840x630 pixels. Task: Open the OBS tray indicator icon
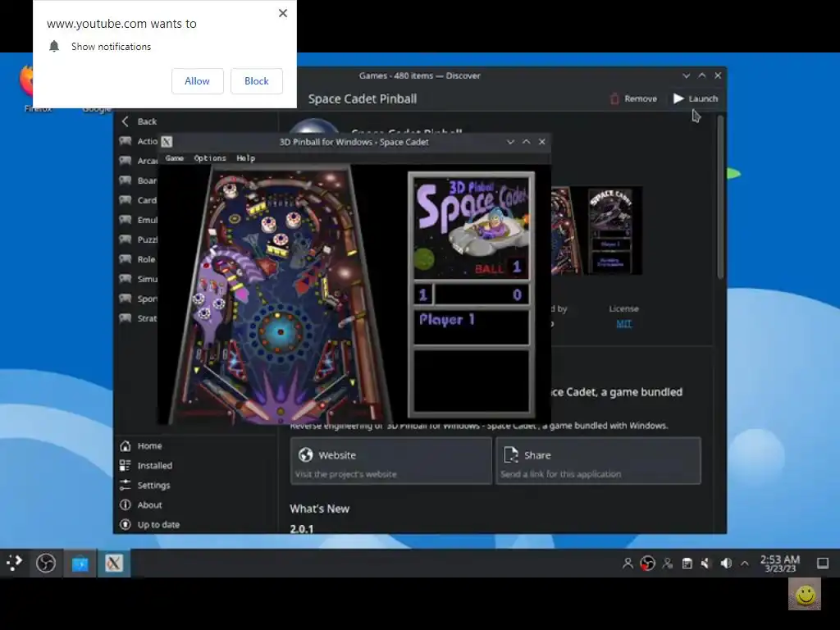point(648,563)
